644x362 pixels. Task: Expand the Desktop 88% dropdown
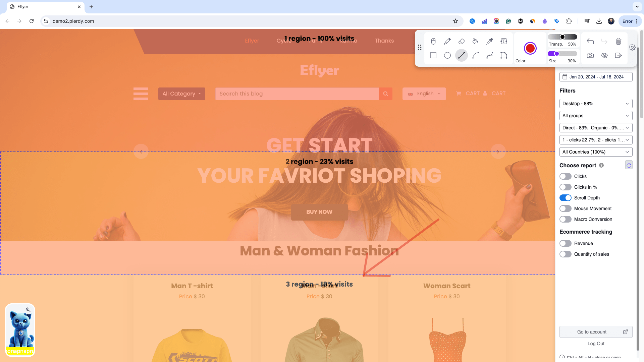click(596, 104)
